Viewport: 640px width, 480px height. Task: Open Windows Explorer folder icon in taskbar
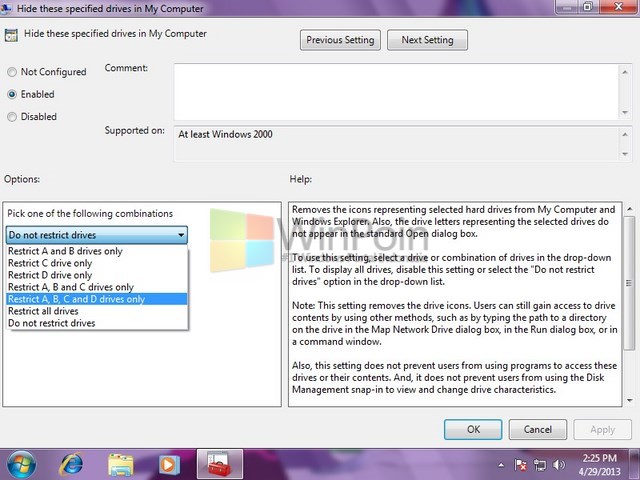click(x=120, y=465)
